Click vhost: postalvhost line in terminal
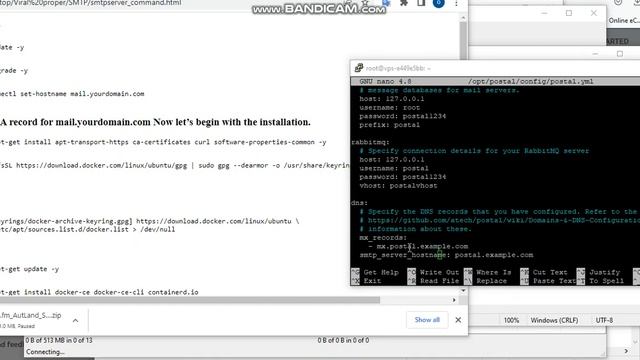Image resolution: width=640 pixels, height=360 pixels. coord(398,186)
